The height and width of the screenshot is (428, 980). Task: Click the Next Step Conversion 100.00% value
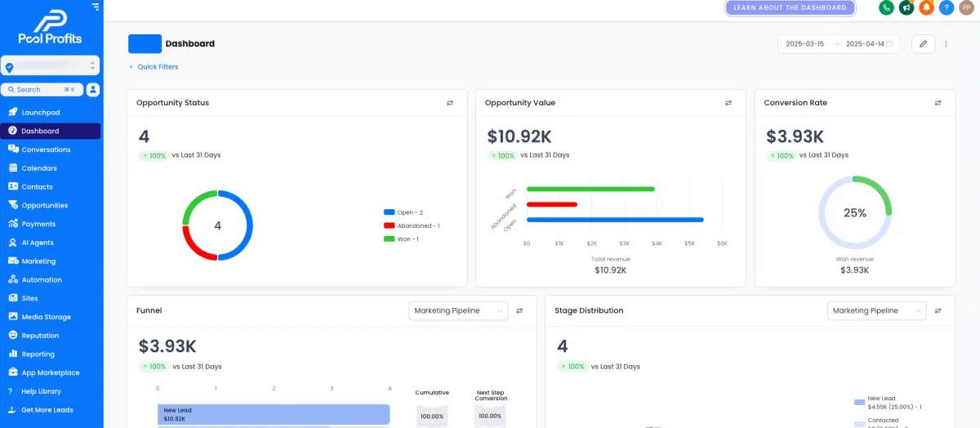click(x=490, y=416)
